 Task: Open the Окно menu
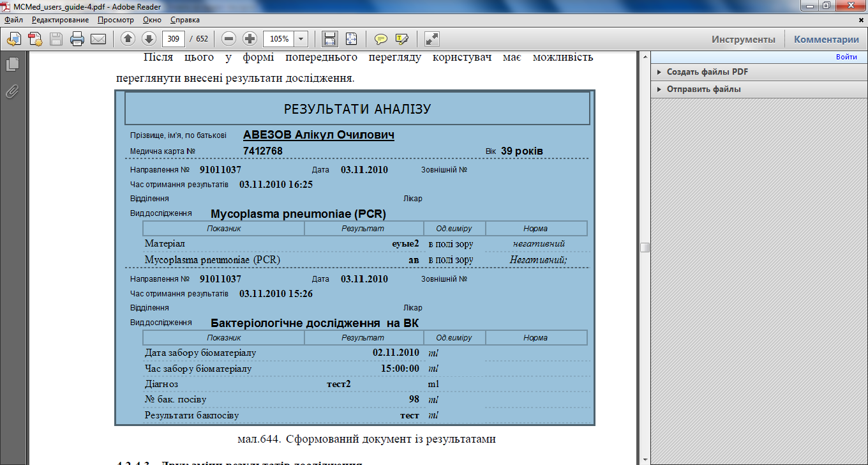pyautogui.click(x=152, y=20)
